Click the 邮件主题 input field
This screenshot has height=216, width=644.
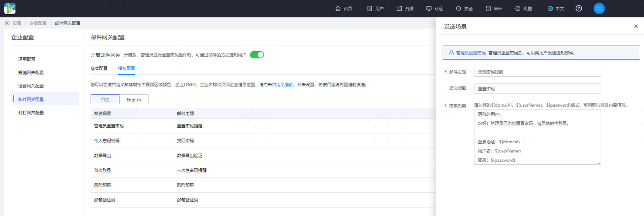pos(537,72)
